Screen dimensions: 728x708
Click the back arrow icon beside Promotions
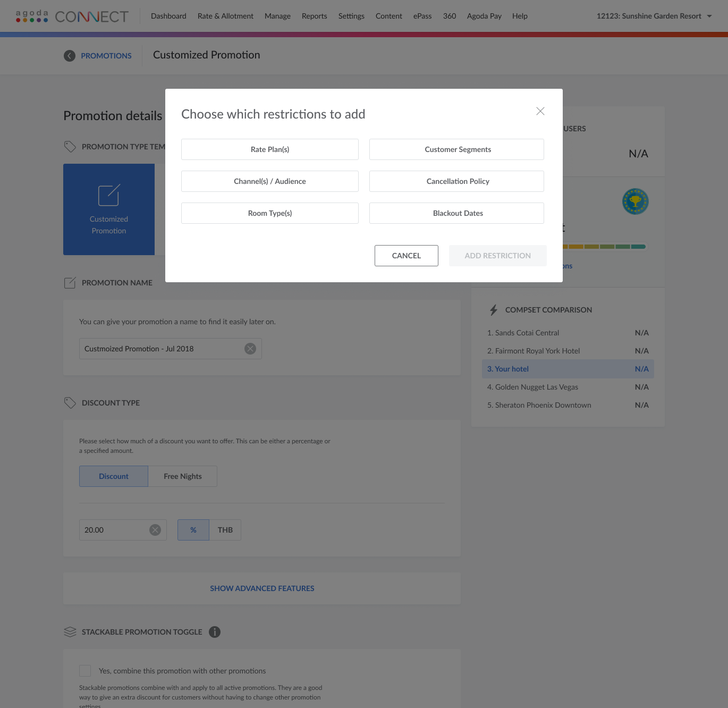70,56
